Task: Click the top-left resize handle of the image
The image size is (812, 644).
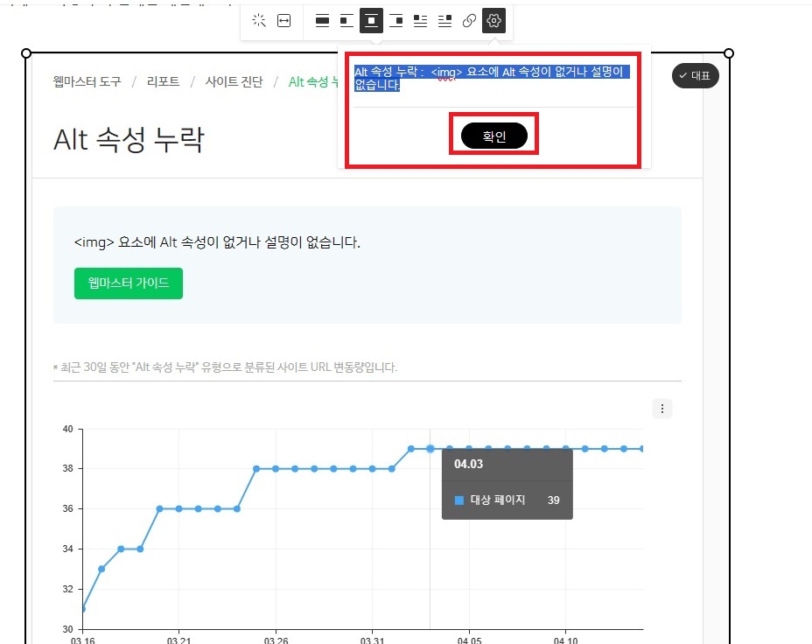Action: (25, 52)
